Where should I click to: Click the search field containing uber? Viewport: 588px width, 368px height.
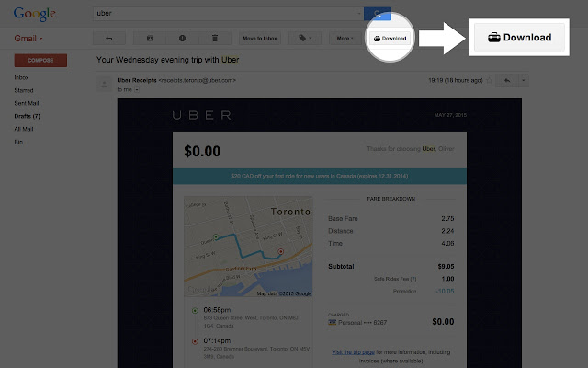pyautogui.click(x=228, y=14)
